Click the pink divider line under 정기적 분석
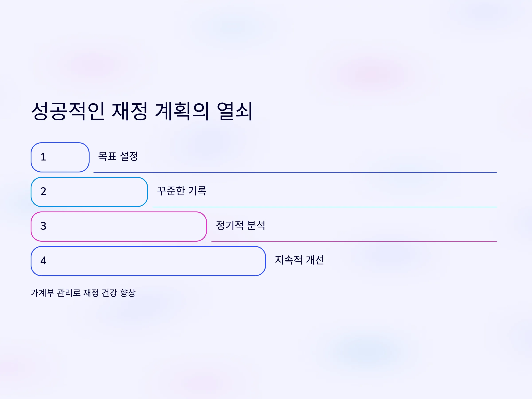The image size is (532, 399). 354,241
